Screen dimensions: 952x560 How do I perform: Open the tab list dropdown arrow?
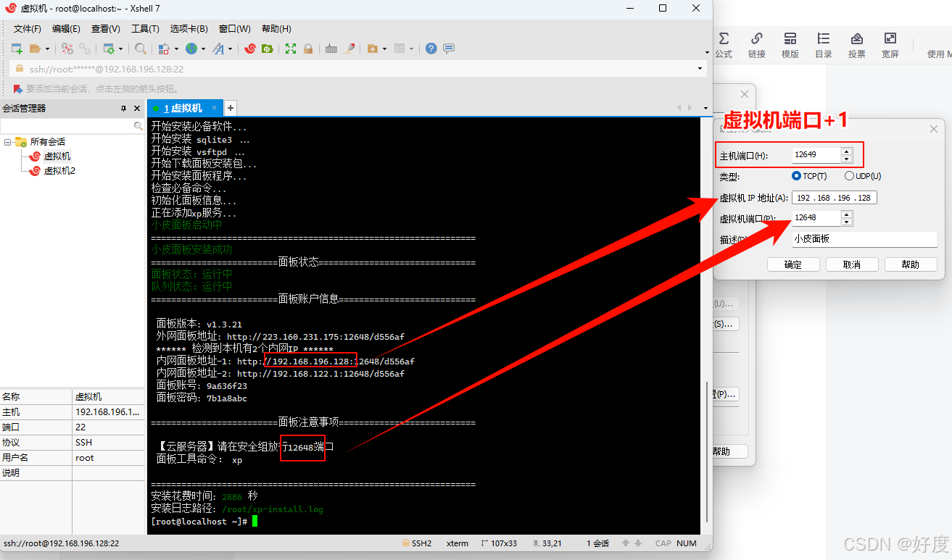coord(705,109)
